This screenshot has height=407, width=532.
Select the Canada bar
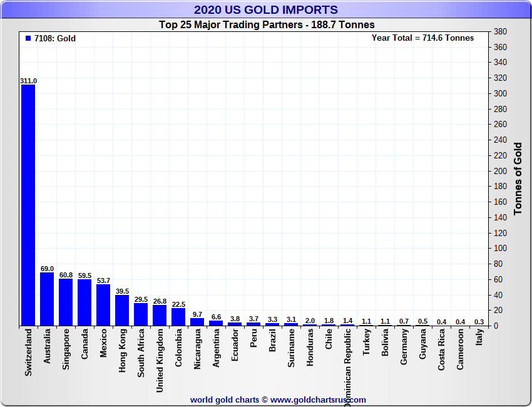tap(84, 302)
